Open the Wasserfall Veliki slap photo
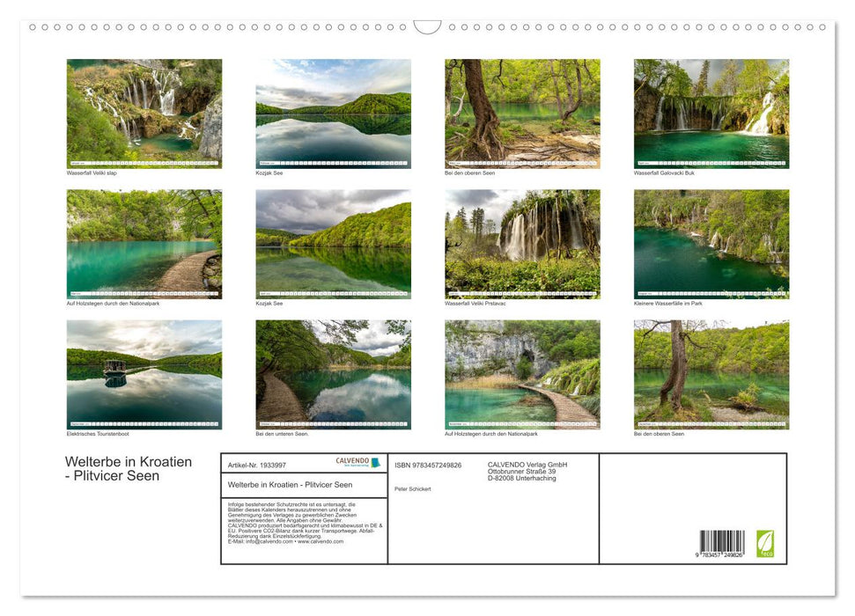This screenshot has height=616, width=855. pos(144,113)
